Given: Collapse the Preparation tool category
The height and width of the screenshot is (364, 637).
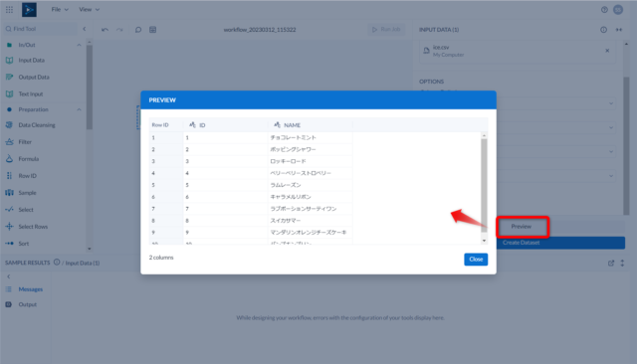Looking at the screenshot, I should pyautogui.click(x=79, y=109).
